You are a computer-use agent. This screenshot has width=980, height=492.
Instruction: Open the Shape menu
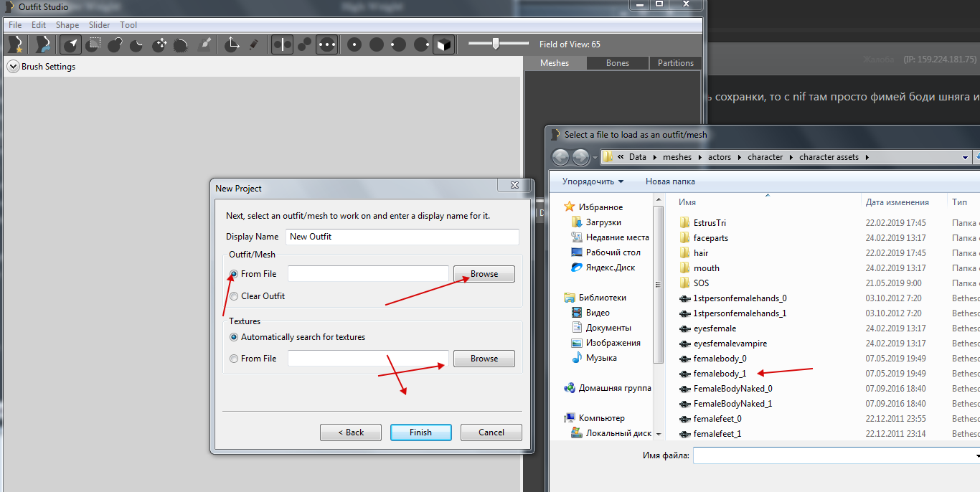click(x=67, y=25)
